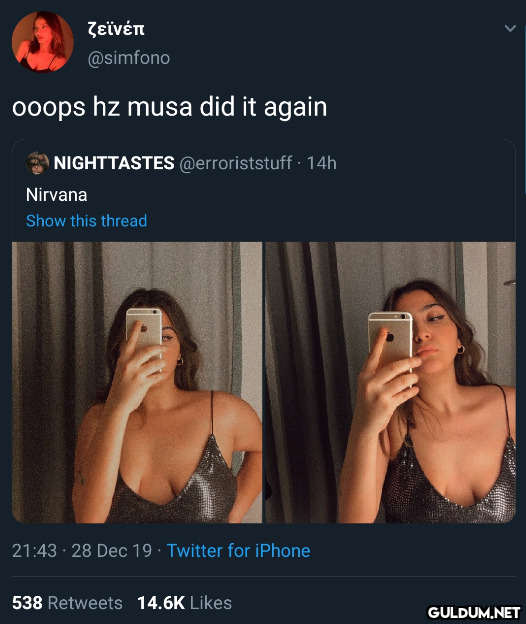The image size is (526, 624).
Task: Click the 21:43 · 28 Dec 19 timestamp
Action: (x=82, y=551)
